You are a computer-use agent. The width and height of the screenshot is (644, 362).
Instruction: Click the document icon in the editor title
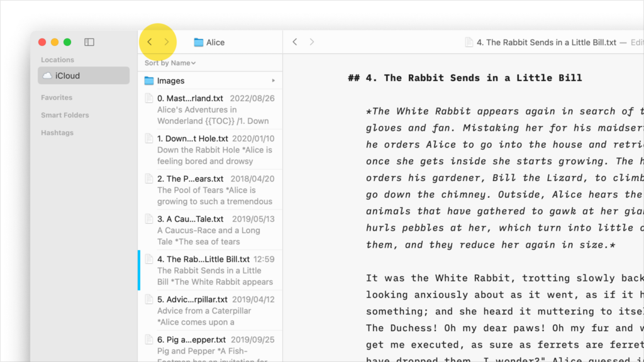(x=469, y=42)
